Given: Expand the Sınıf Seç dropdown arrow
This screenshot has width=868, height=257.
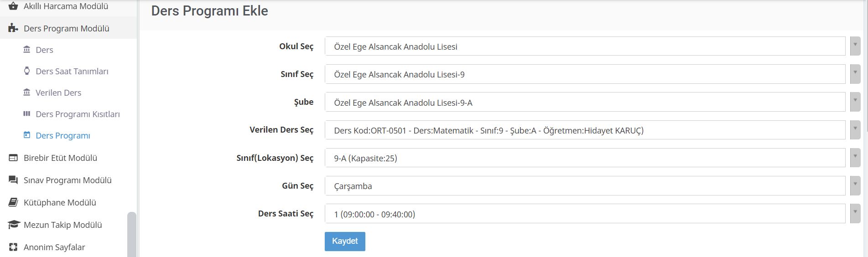Looking at the screenshot, I should point(855,74).
